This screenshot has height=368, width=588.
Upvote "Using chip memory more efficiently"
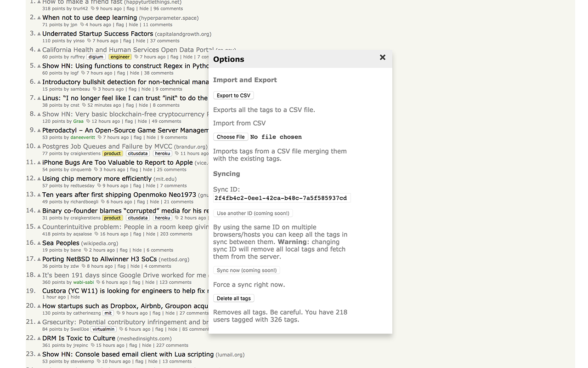click(x=39, y=178)
